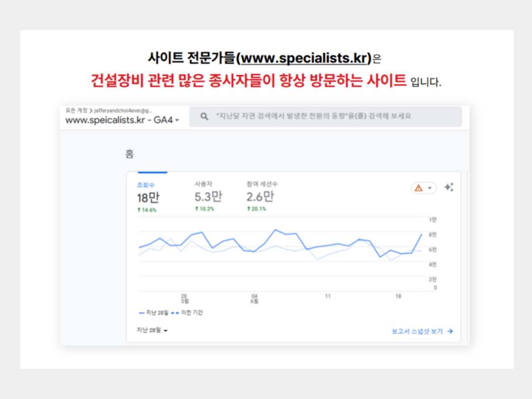Viewport: 532px width, 399px height.
Task: Click the search magnifier icon
Action: tap(204, 116)
